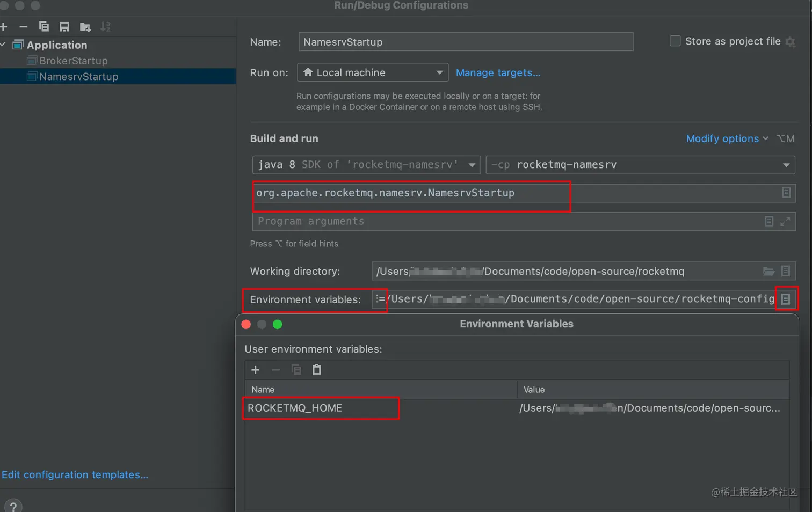Open project file storage settings gear
This screenshot has height=512, width=812.
pyautogui.click(x=790, y=41)
